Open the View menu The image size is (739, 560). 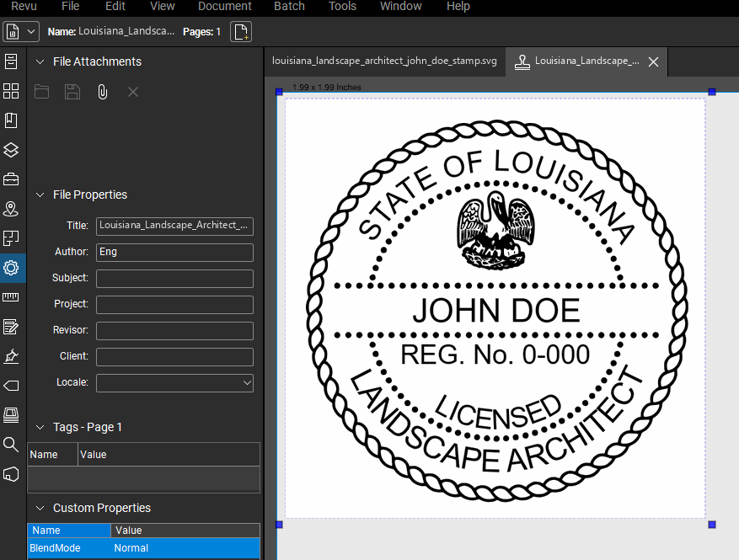coord(163,6)
